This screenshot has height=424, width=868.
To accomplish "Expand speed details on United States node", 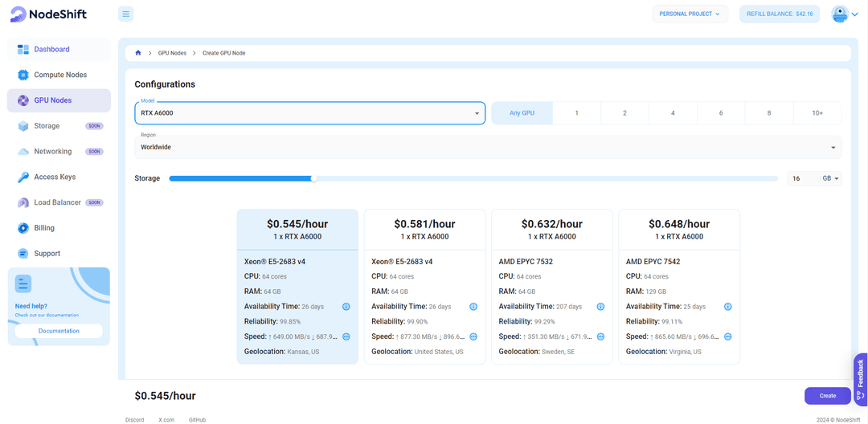I will [473, 336].
